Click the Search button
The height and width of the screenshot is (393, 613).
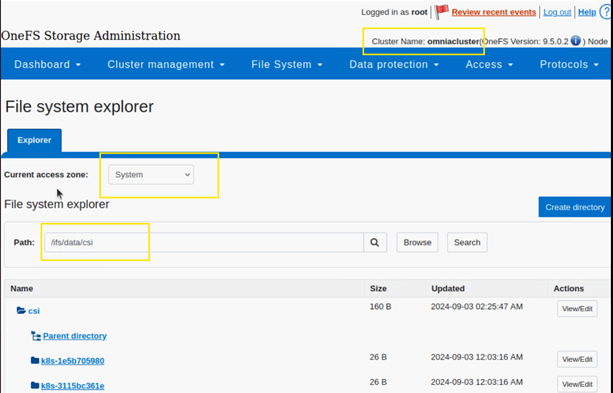467,242
